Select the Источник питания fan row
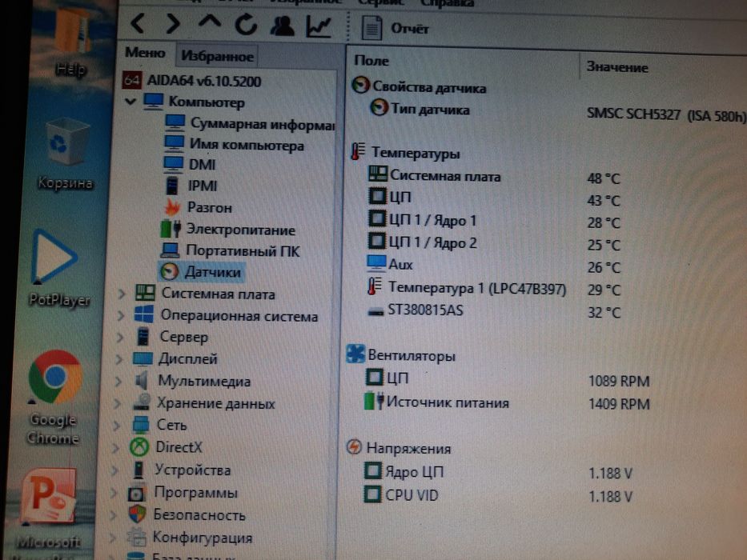 tap(436, 402)
